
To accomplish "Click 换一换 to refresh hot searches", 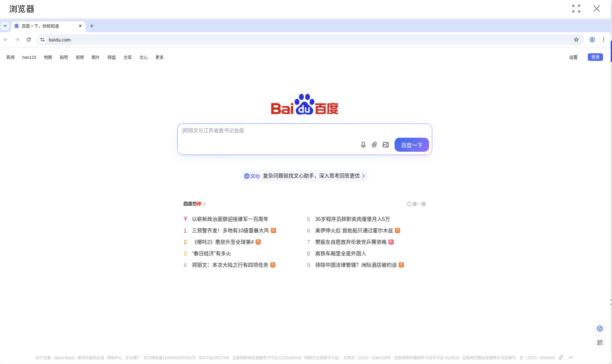I will point(416,204).
